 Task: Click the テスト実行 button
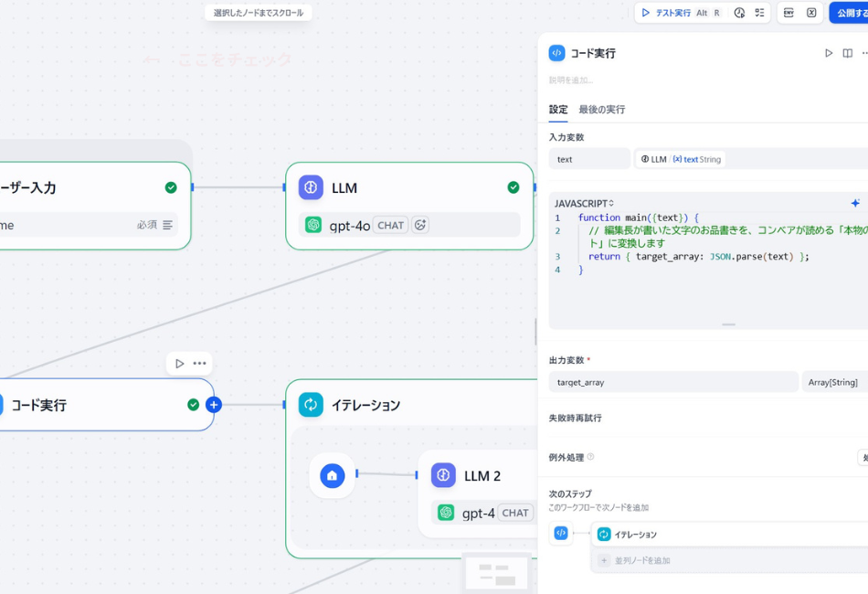[x=672, y=13]
